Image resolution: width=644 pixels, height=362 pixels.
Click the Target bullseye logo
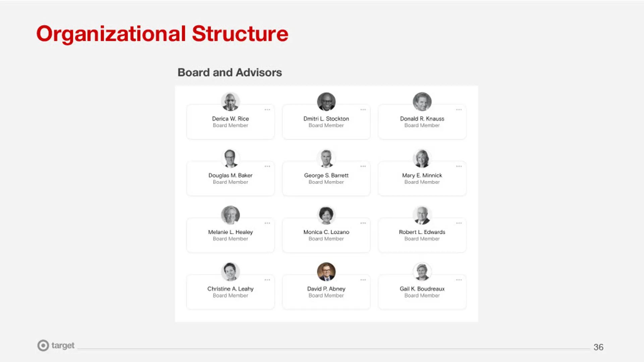(x=43, y=345)
